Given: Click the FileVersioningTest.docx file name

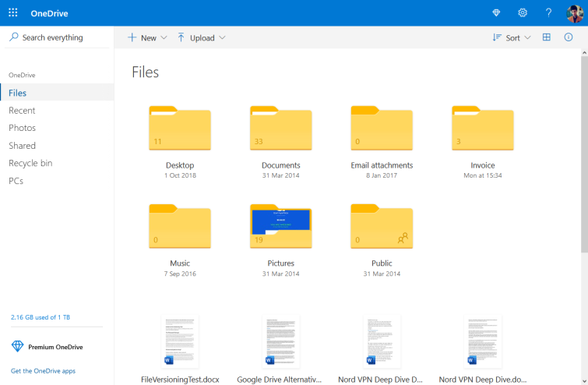Looking at the screenshot, I should [180, 380].
